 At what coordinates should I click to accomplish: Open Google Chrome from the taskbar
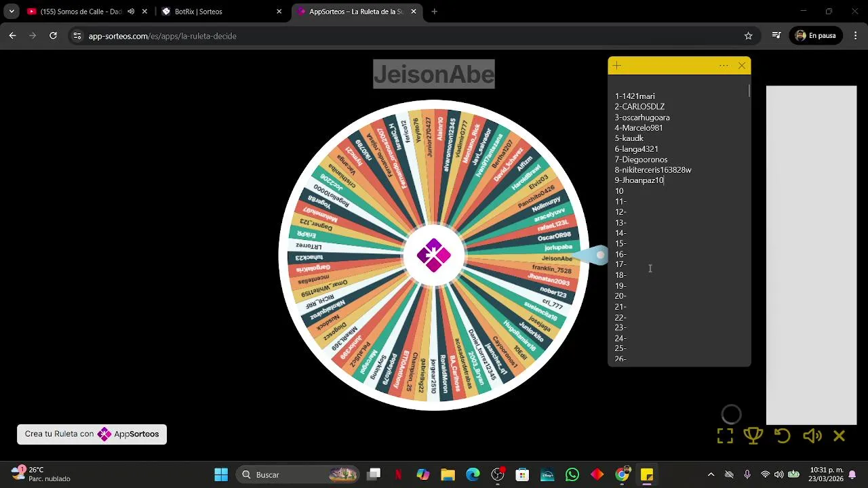point(622,474)
